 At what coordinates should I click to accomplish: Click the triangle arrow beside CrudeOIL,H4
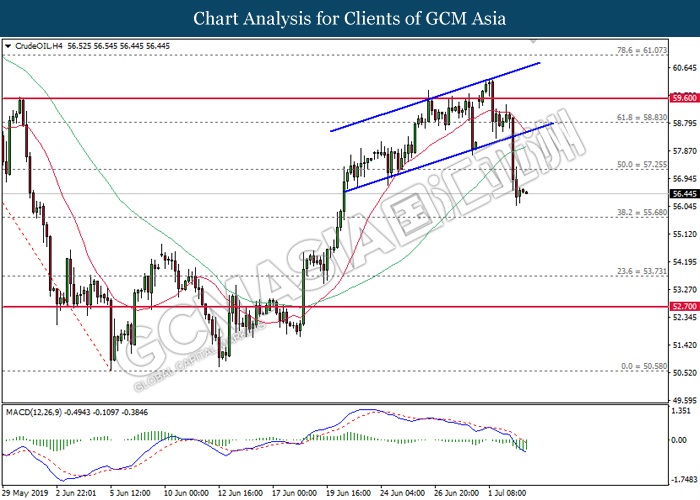tap(9, 45)
